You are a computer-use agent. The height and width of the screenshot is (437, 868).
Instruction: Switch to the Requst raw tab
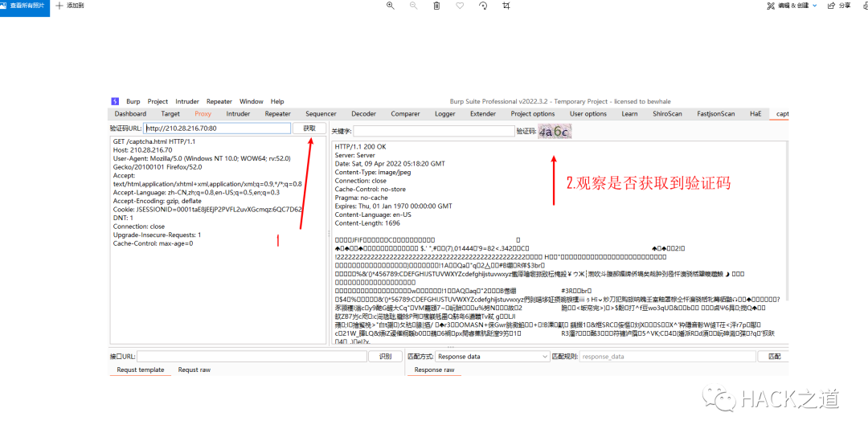coord(194,370)
